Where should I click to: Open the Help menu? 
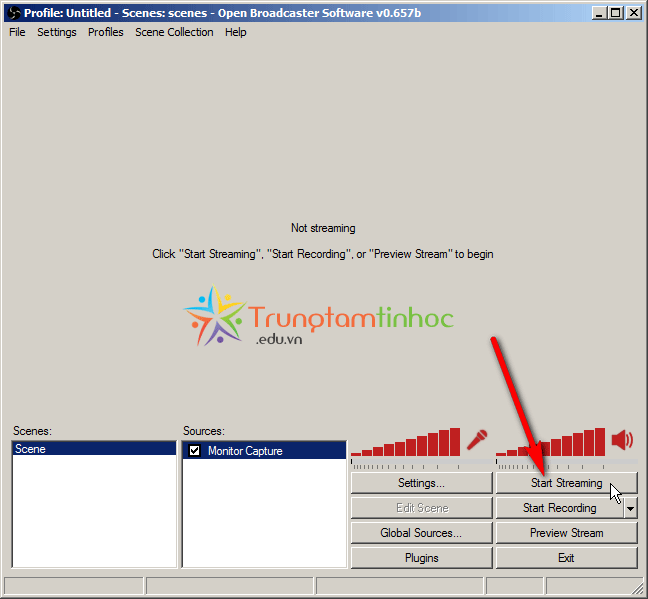tap(236, 32)
